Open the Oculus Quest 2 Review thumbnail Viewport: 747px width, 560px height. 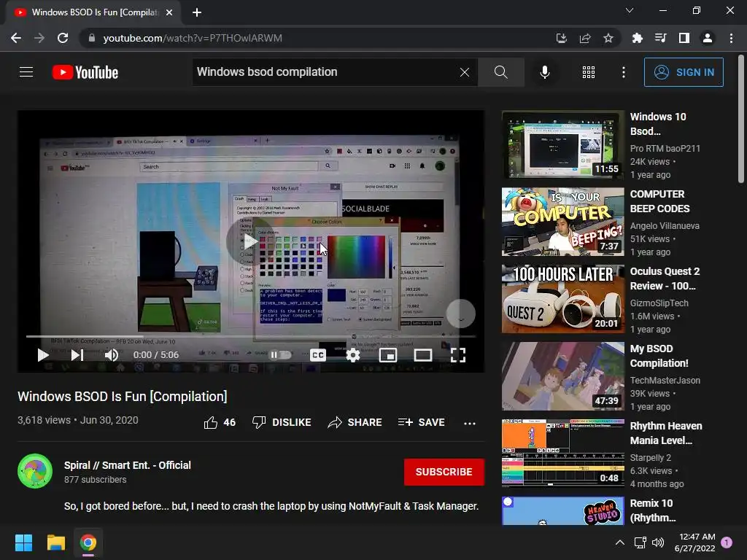tap(562, 299)
